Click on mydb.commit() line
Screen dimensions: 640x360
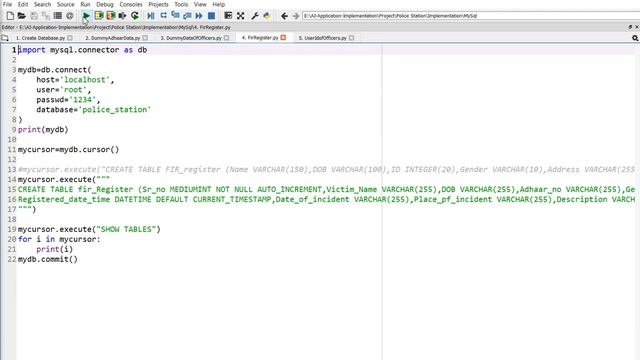(x=48, y=259)
